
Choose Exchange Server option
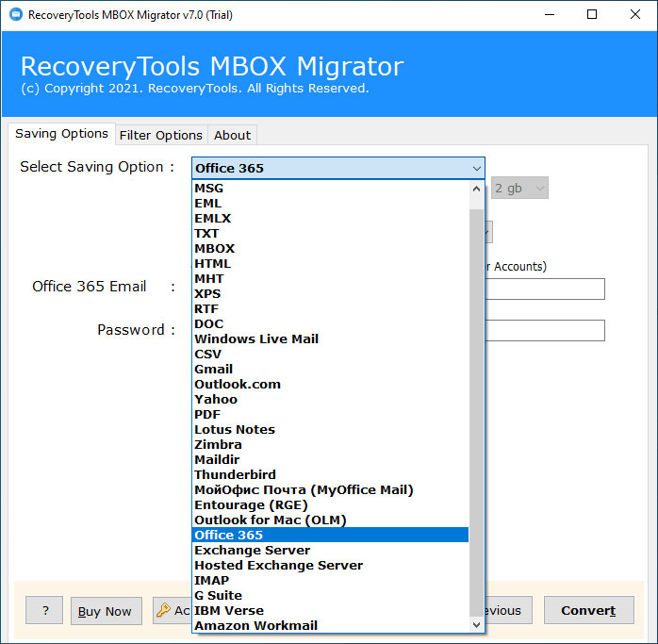[330, 550]
